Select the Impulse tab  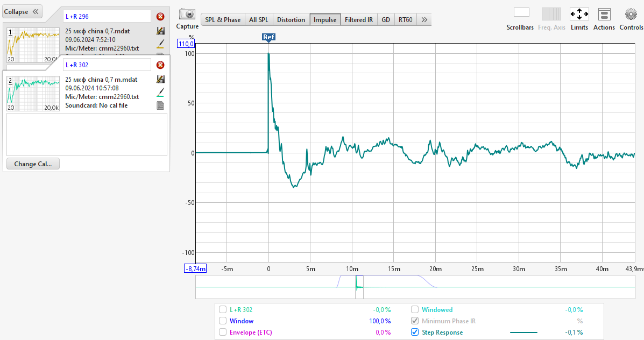coord(325,20)
